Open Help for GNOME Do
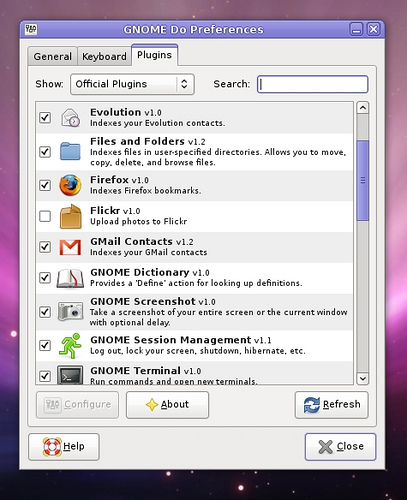 tap(64, 447)
